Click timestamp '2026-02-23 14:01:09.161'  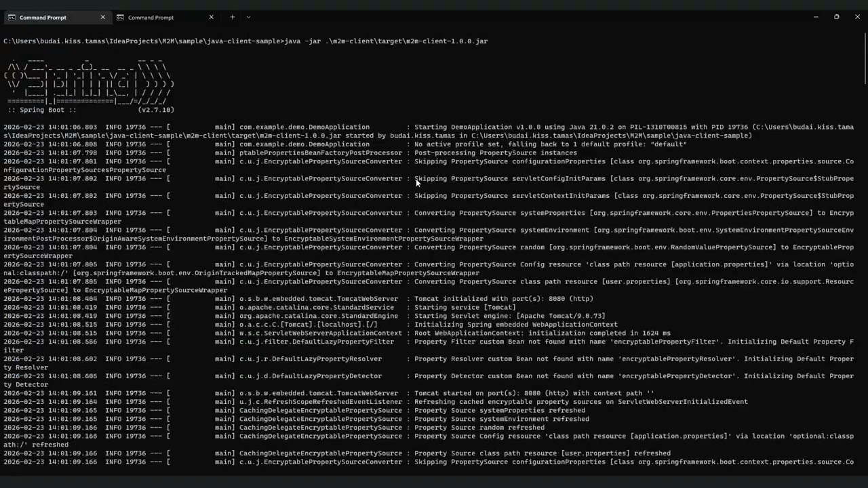coord(50,393)
